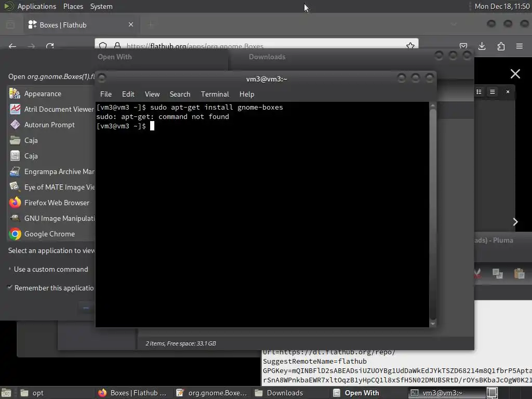The height and width of the screenshot is (399, 532).
Task: Bookmark the page with the star icon
Action: 410,46
